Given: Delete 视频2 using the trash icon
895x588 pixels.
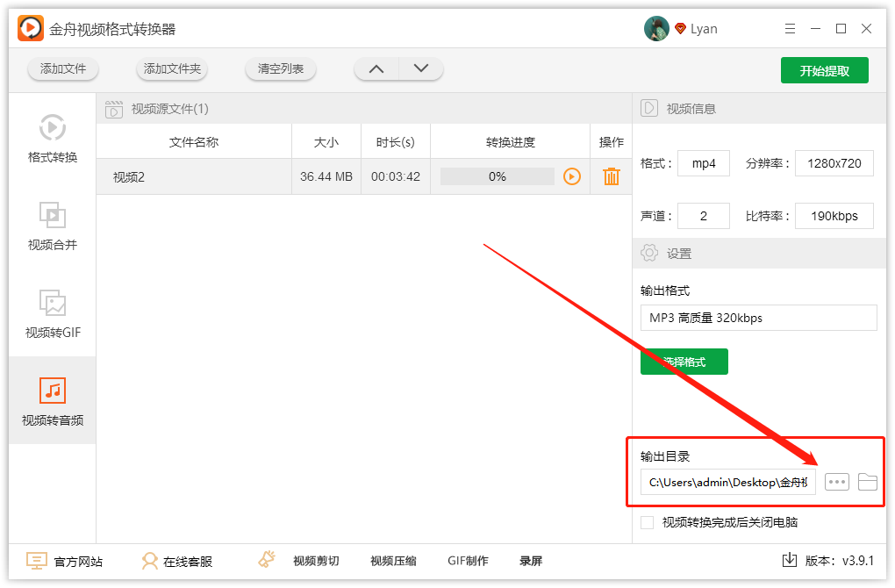Looking at the screenshot, I should pos(612,176).
